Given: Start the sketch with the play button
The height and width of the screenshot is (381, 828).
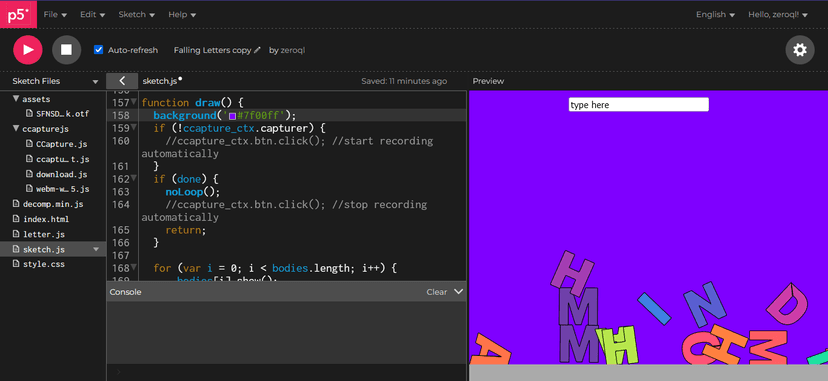Looking at the screenshot, I should click(x=27, y=50).
